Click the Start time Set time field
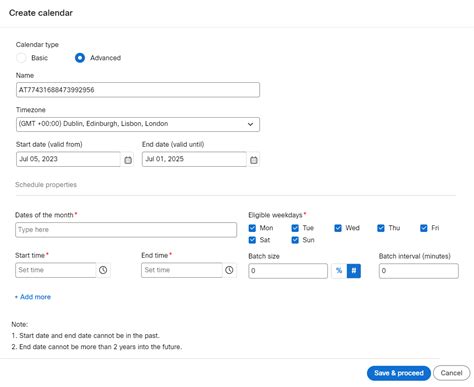Screen dimensions: 474x387 [x=56, y=270]
